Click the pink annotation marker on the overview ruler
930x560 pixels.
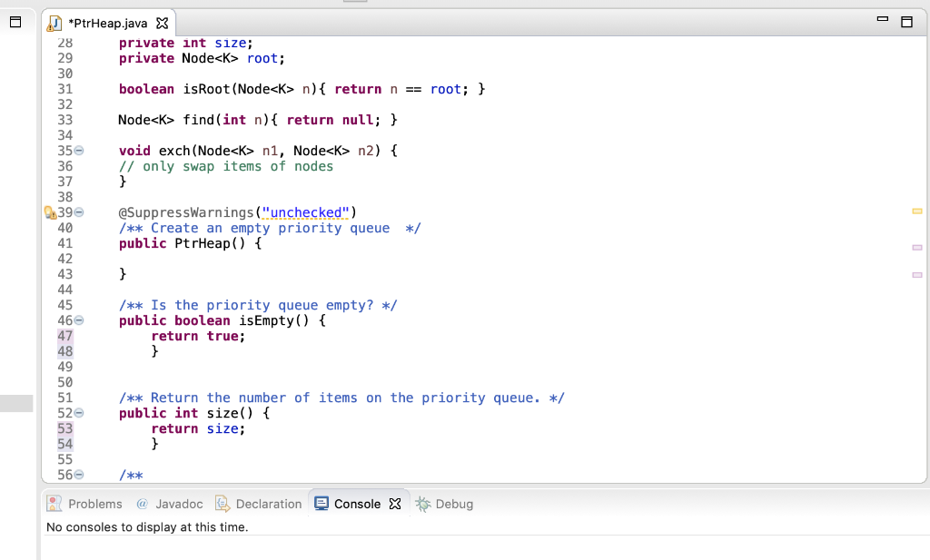918,246
